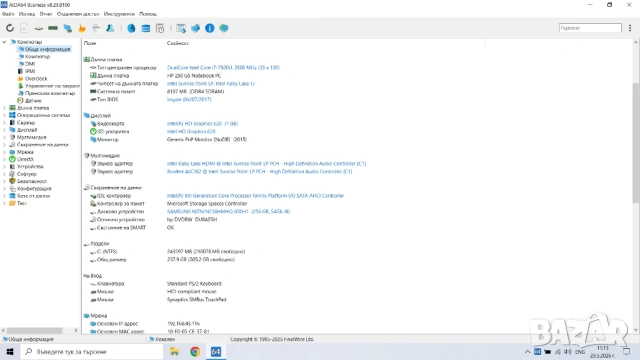Open the Изглед menu

pos(27,14)
